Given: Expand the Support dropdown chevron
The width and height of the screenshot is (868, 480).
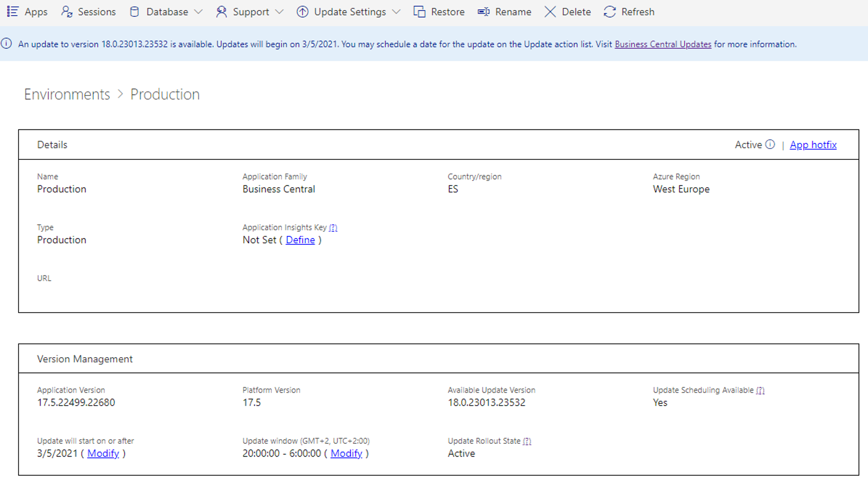Looking at the screenshot, I should point(279,12).
